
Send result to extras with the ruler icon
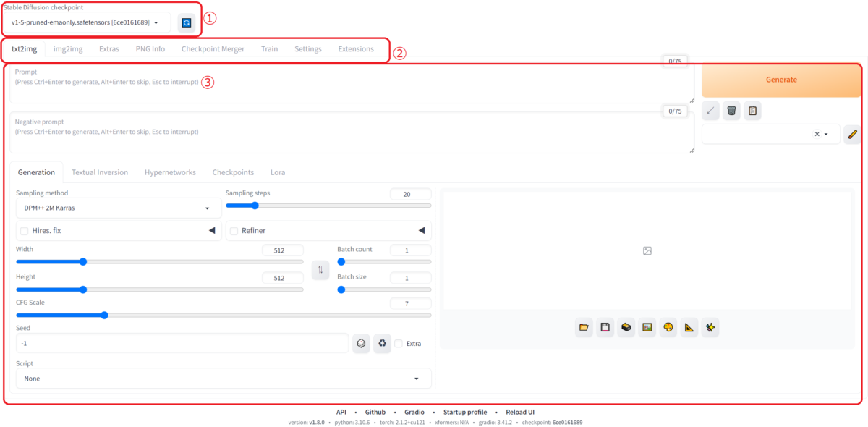click(688, 327)
